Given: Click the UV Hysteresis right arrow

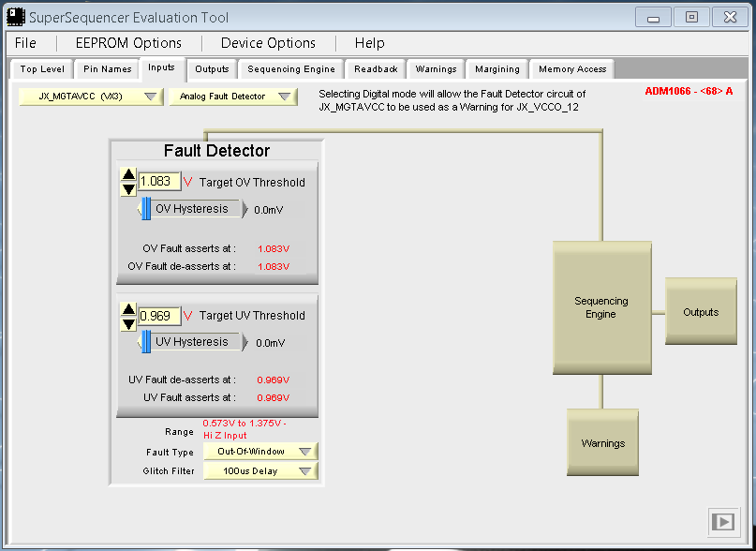Looking at the screenshot, I should pos(245,343).
